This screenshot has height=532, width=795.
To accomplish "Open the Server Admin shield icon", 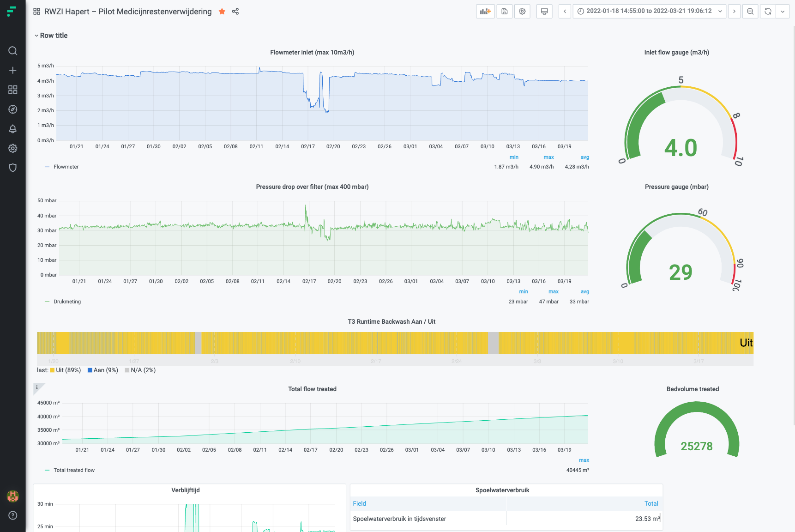I will [x=13, y=168].
